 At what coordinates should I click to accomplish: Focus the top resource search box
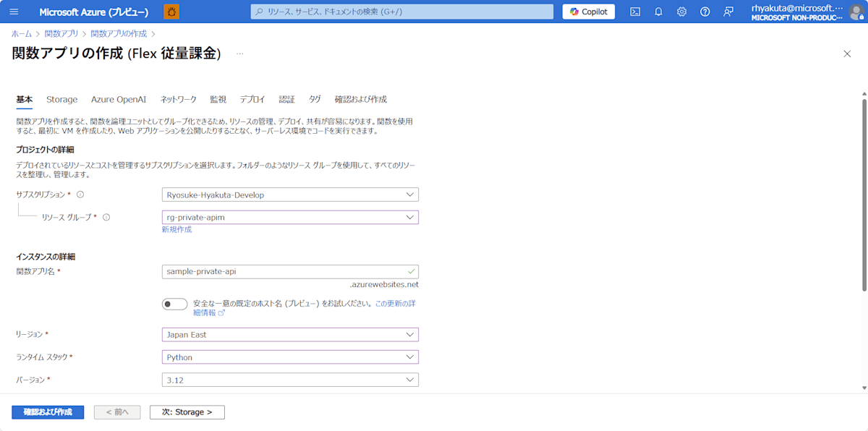click(x=402, y=12)
